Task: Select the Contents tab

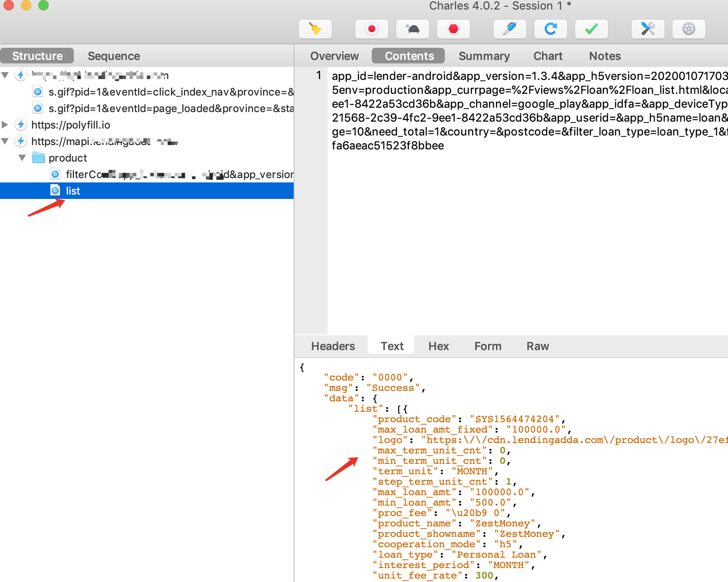Action: pyautogui.click(x=409, y=56)
